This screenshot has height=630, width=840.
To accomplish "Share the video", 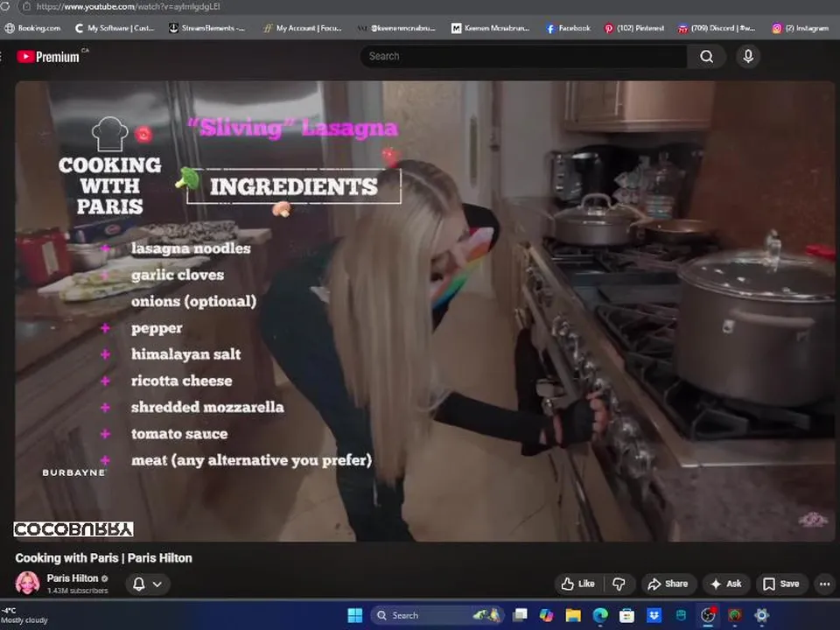I will click(x=668, y=584).
